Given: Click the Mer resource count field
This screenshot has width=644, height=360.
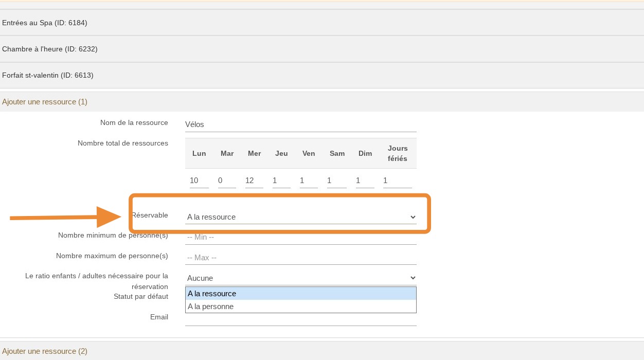Looking at the screenshot, I should point(254,181).
